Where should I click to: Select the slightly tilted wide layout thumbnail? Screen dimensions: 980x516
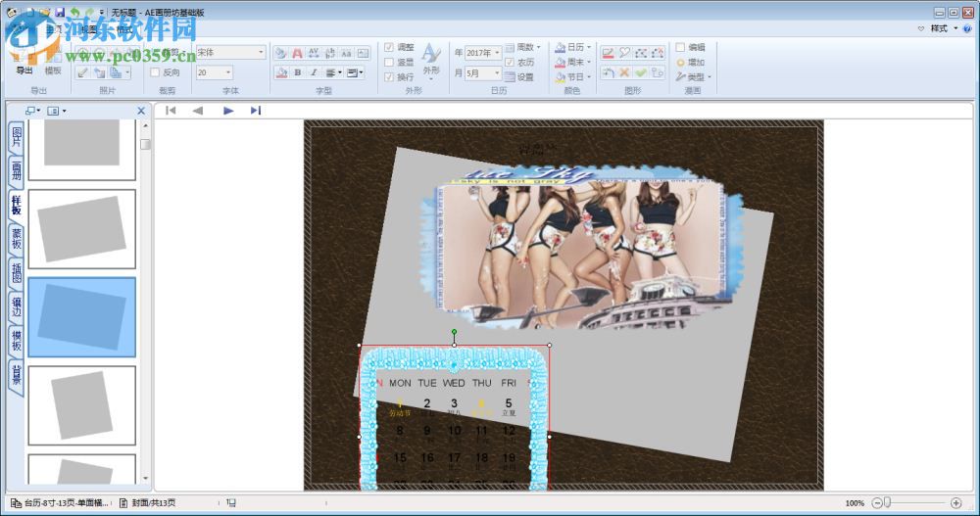click(82, 229)
